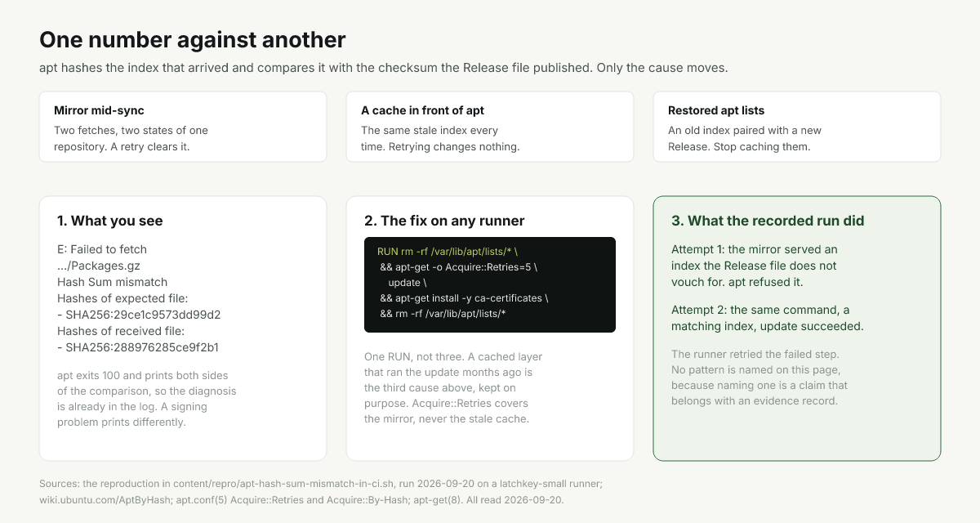The image size is (980, 523).
Task: Click 'Release. Stop caching them.'
Action: (738, 147)
